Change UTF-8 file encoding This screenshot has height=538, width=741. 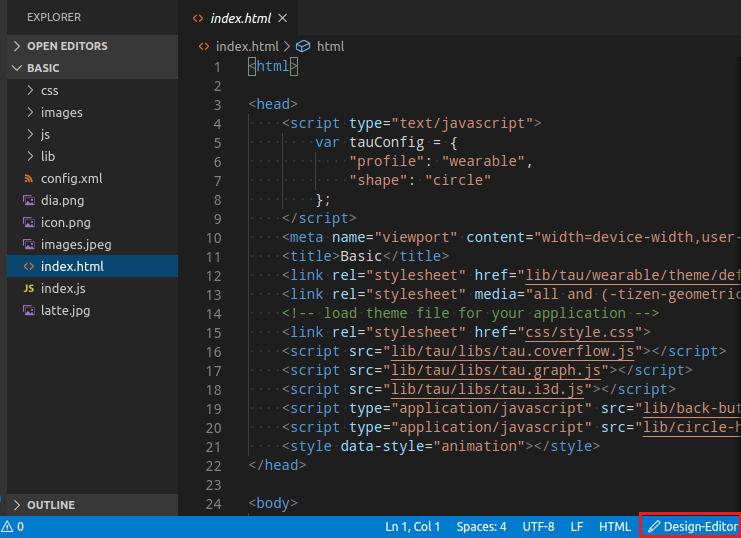coord(537,526)
